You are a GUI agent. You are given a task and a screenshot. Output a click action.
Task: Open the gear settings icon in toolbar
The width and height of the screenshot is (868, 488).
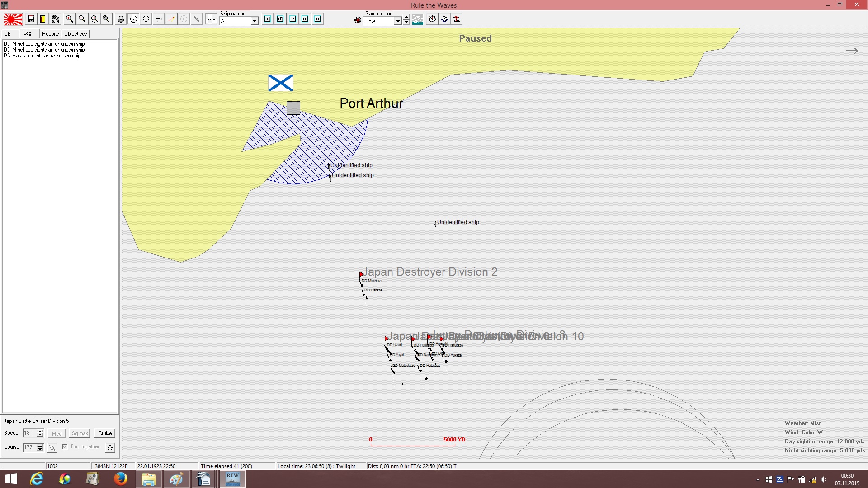pos(55,19)
